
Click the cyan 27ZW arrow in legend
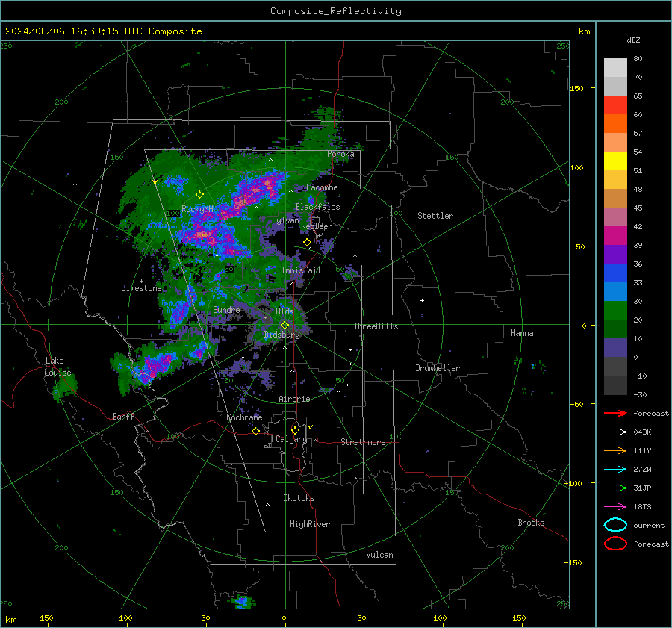pos(615,470)
